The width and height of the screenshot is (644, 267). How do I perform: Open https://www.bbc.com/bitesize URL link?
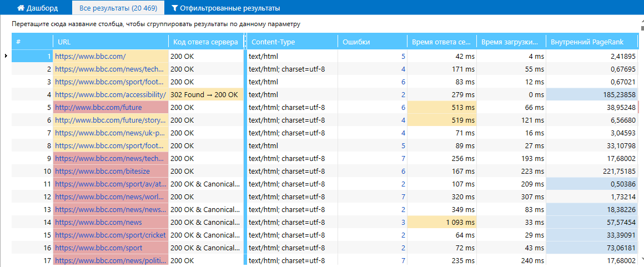click(x=102, y=171)
